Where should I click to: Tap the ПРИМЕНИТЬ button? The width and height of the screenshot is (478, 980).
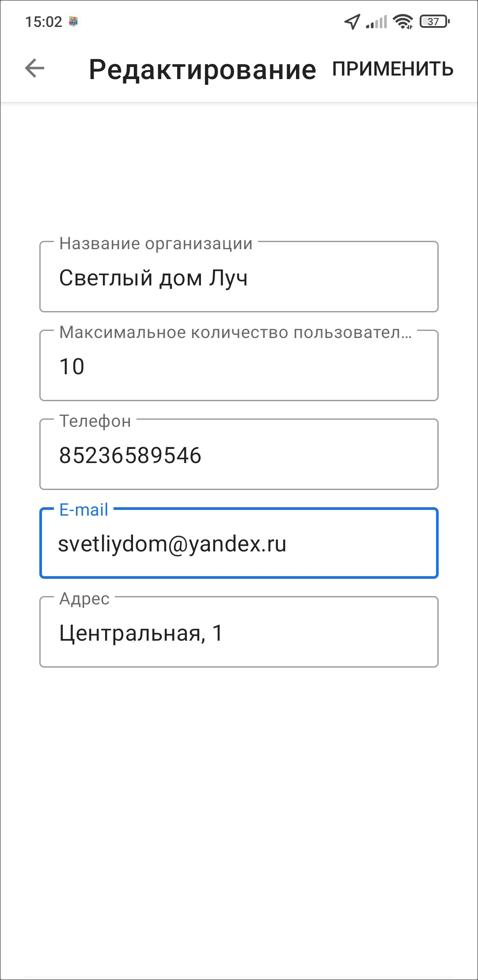[x=393, y=69]
